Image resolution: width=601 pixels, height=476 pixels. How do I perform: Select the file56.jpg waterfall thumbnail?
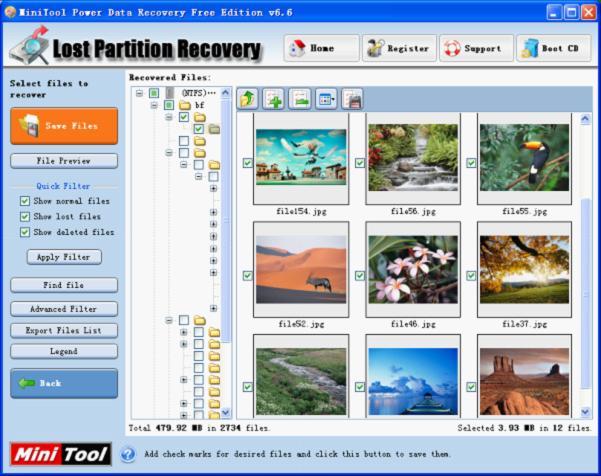point(413,158)
